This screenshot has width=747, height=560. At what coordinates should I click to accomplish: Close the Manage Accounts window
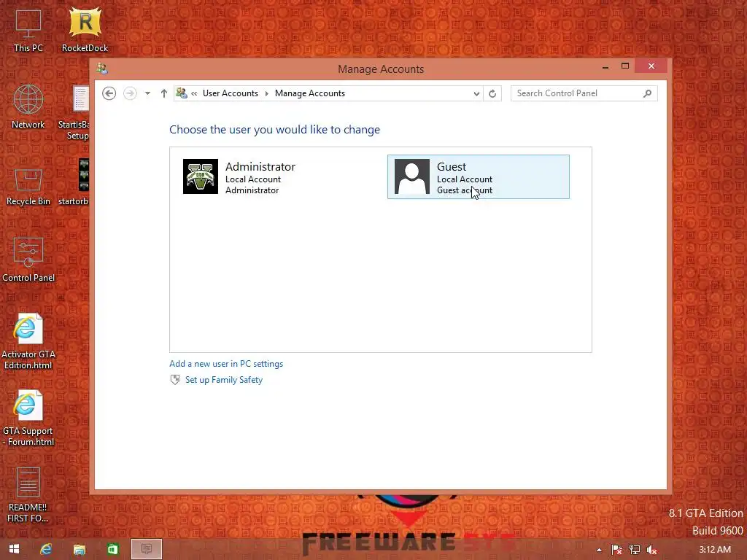[651, 66]
